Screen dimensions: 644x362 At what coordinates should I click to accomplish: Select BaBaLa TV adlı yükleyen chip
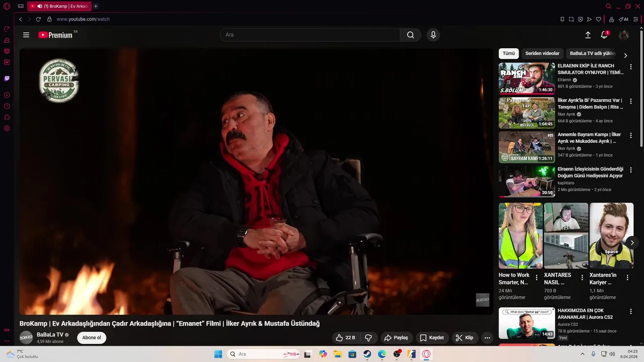(x=592, y=53)
